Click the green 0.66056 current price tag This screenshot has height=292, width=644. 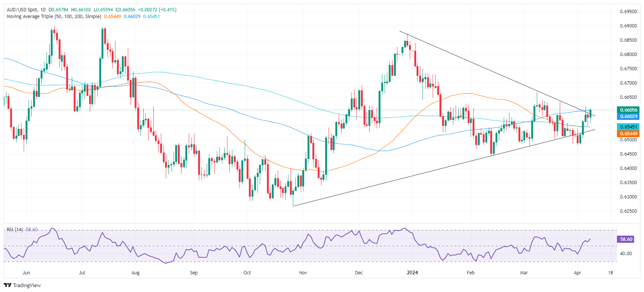pyautogui.click(x=628, y=110)
